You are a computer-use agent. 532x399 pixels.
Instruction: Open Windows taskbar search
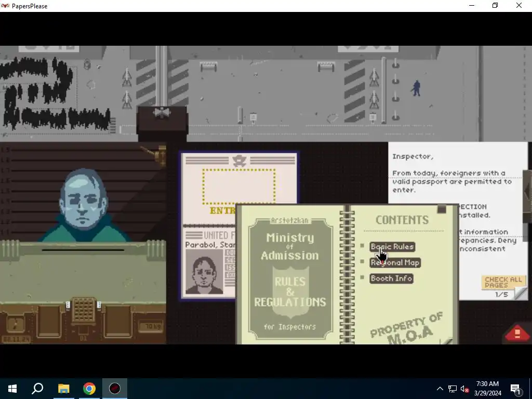pos(37,389)
